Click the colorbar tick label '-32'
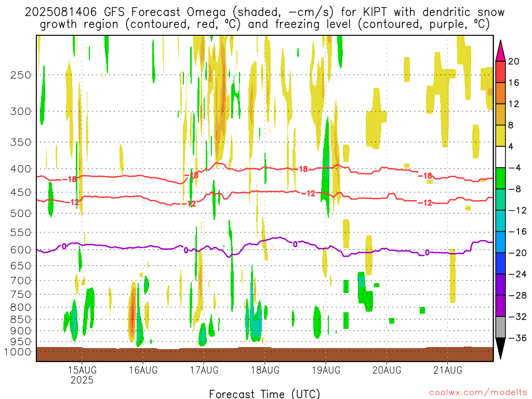532x399 pixels. pyautogui.click(x=518, y=317)
